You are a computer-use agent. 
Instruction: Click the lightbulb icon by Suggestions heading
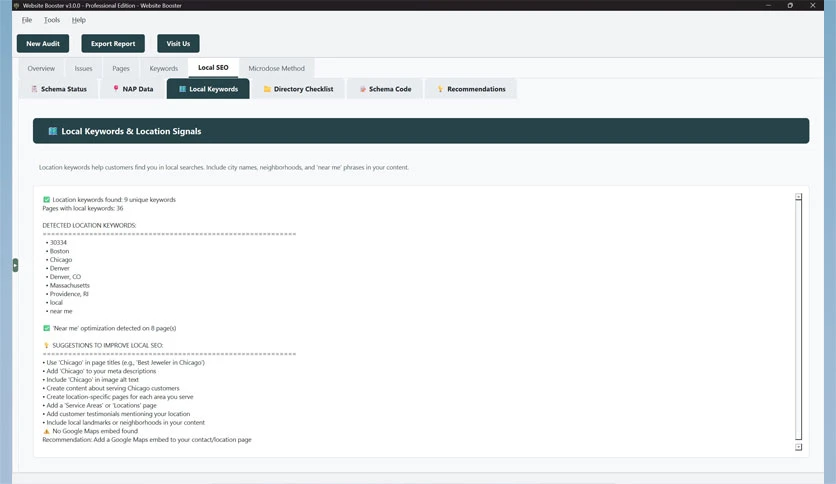[46, 345]
